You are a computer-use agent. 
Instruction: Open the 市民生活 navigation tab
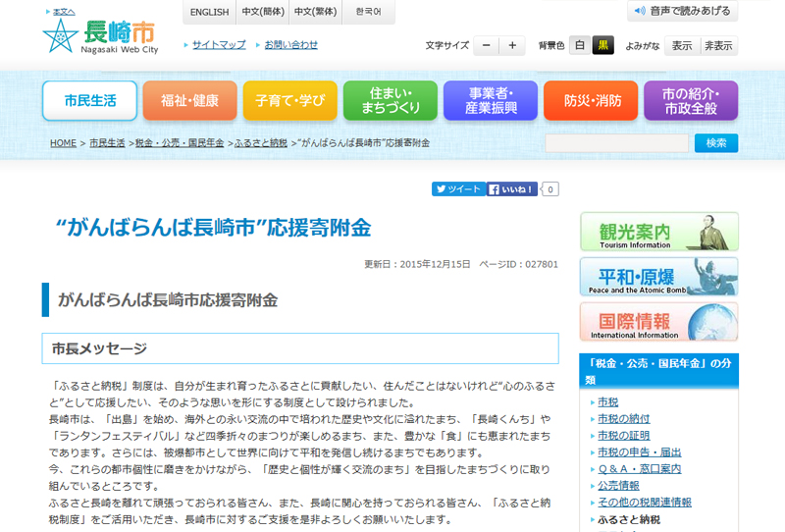pos(89,101)
